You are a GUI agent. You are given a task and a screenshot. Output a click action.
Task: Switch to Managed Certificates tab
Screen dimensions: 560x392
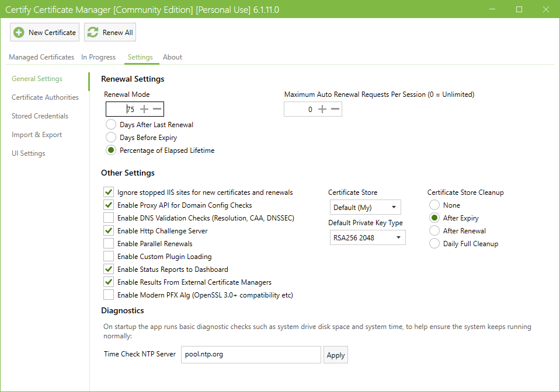point(41,57)
